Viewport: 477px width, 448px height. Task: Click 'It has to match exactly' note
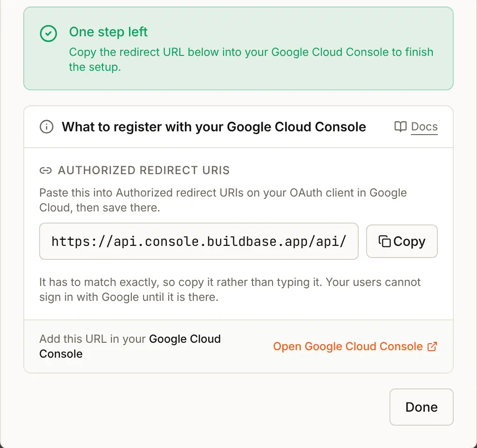tap(230, 290)
